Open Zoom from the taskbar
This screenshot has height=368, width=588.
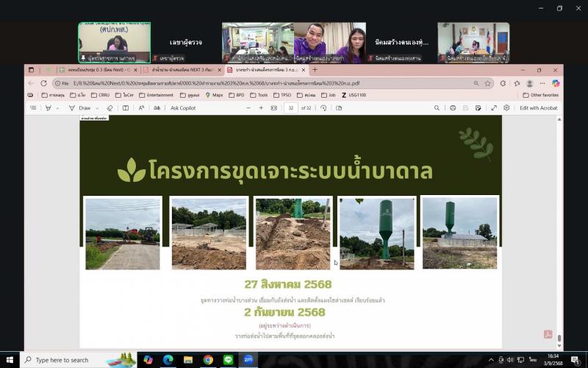(248, 360)
